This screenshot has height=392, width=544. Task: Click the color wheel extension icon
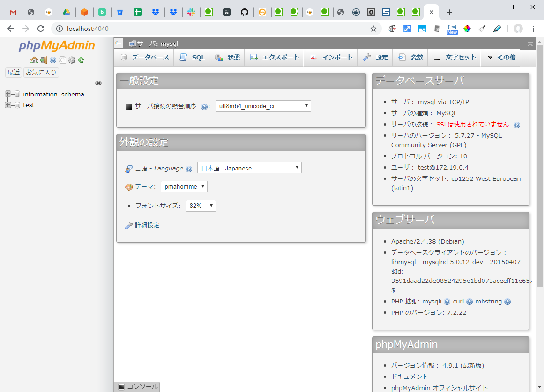[x=467, y=29]
